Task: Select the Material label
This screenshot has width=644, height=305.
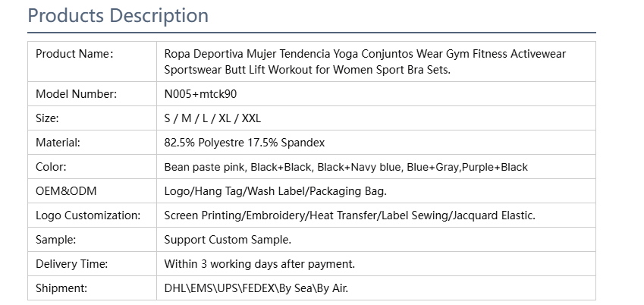Action: (x=58, y=143)
